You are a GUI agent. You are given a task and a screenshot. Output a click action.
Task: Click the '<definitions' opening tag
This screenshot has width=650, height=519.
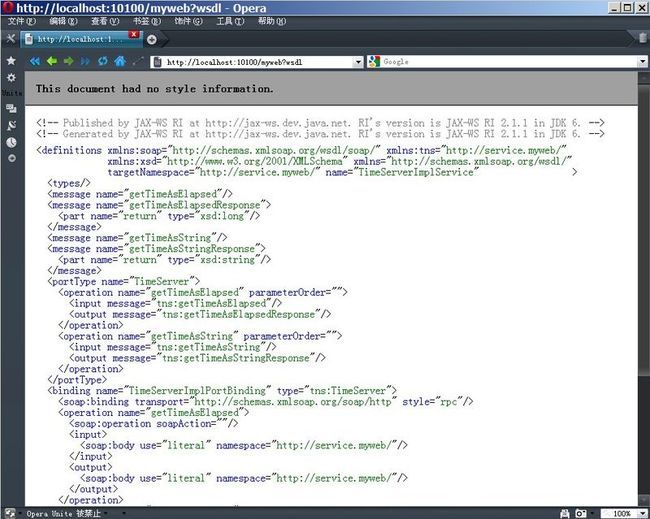pos(69,150)
